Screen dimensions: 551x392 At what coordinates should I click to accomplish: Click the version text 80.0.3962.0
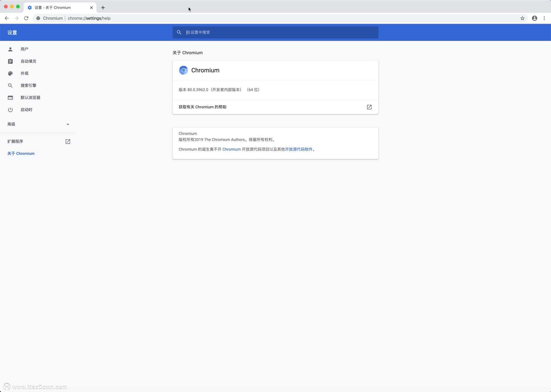(198, 90)
